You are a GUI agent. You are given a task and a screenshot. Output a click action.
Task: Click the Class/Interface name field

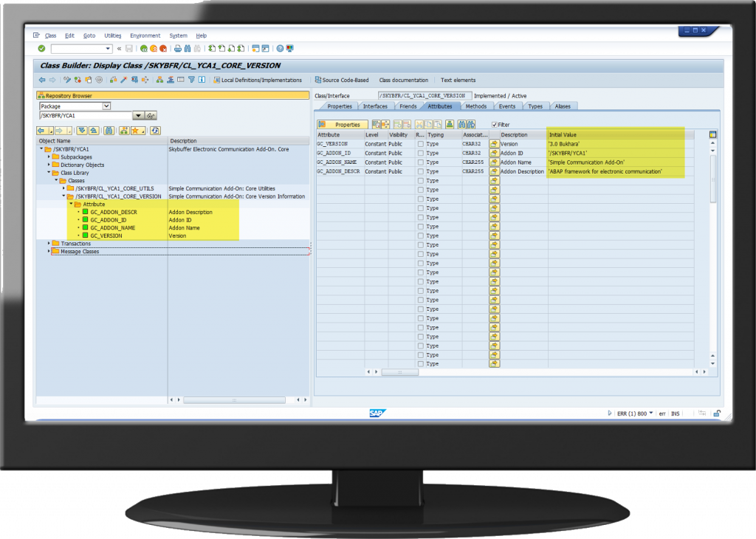(425, 95)
